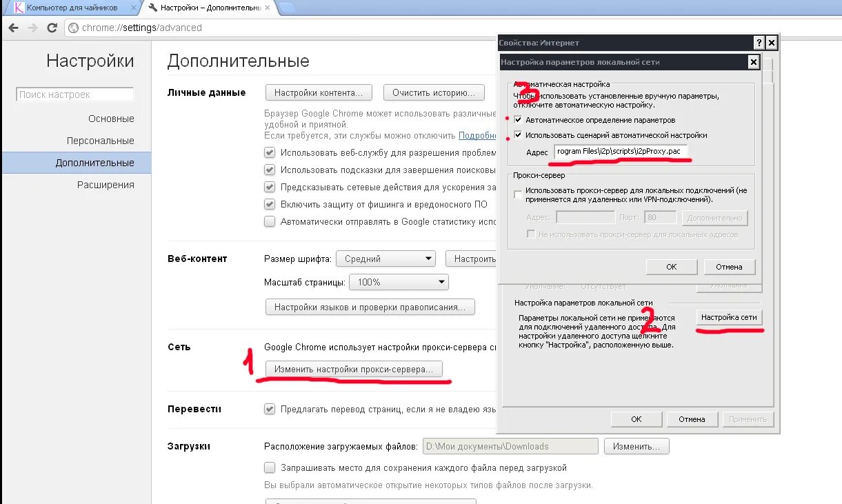The image size is (842, 504).
Task: Click the 'Настройка сети' button
Action: coord(729,318)
